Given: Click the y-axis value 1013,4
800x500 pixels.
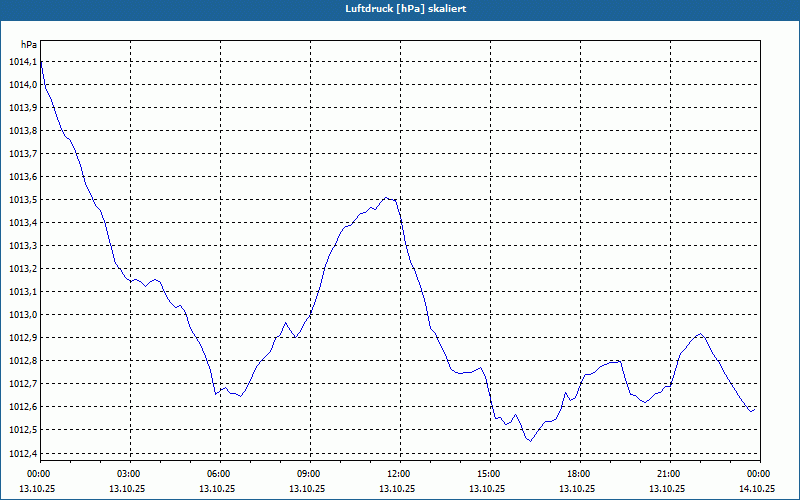Looking at the screenshot, I should coord(23,222).
